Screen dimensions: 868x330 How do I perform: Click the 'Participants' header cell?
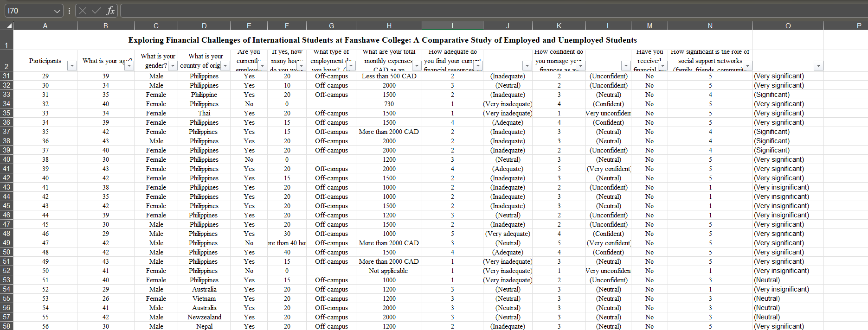click(45, 61)
